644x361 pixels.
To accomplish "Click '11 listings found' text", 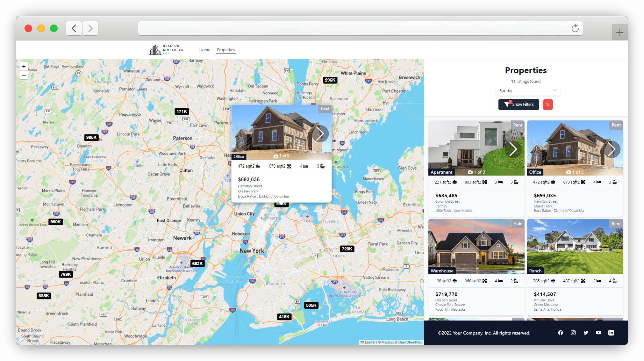I will pos(526,82).
